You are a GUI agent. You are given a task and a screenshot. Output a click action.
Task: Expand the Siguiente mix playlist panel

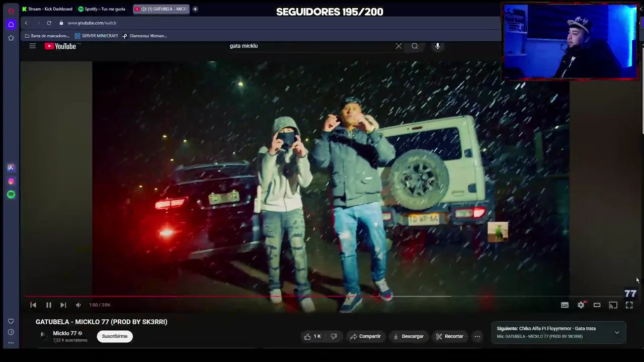click(617, 332)
